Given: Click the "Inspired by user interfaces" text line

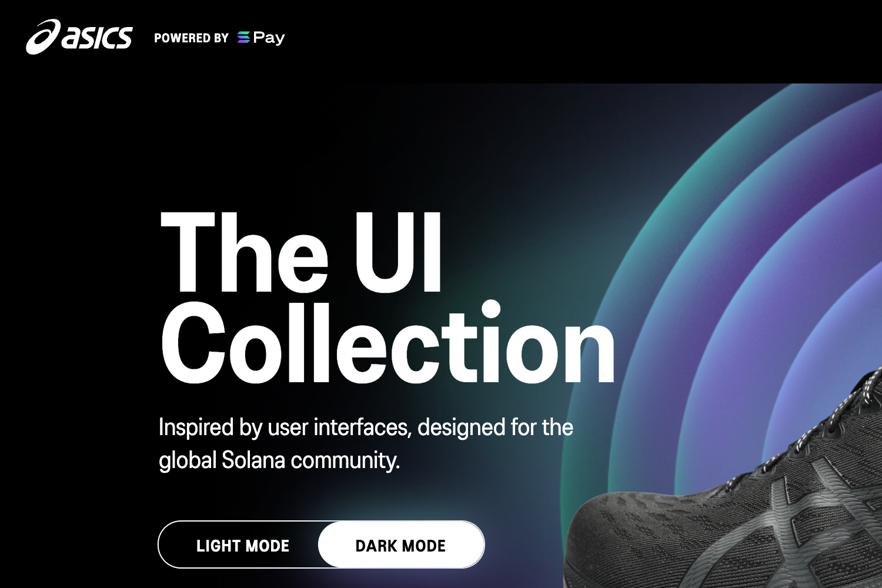Looking at the screenshot, I should pos(366,427).
